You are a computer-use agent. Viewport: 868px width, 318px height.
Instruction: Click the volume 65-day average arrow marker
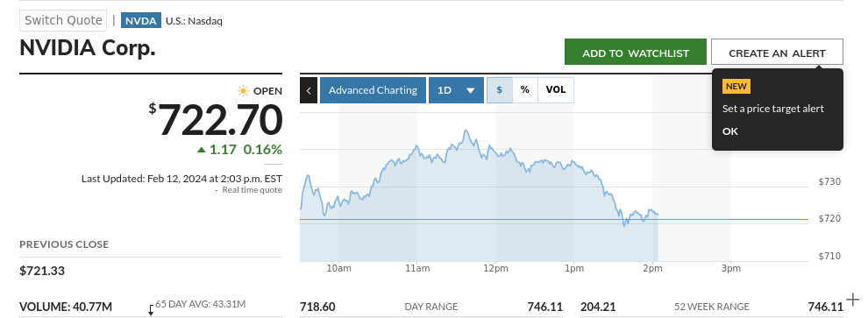point(151,310)
